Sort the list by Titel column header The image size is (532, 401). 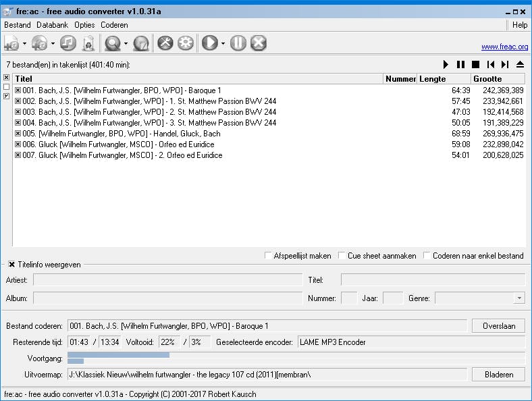click(x=198, y=79)
